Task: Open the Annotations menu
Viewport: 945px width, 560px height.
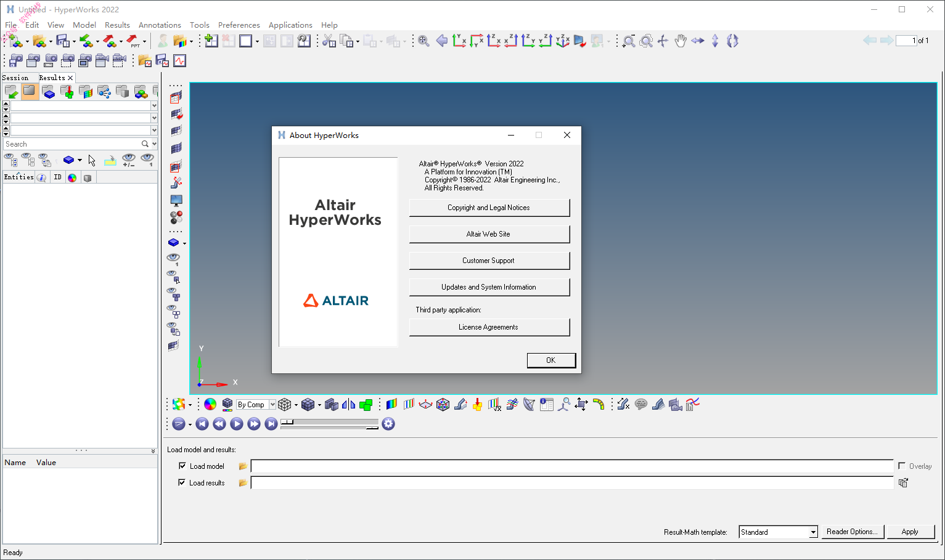Action: [160, 25]
